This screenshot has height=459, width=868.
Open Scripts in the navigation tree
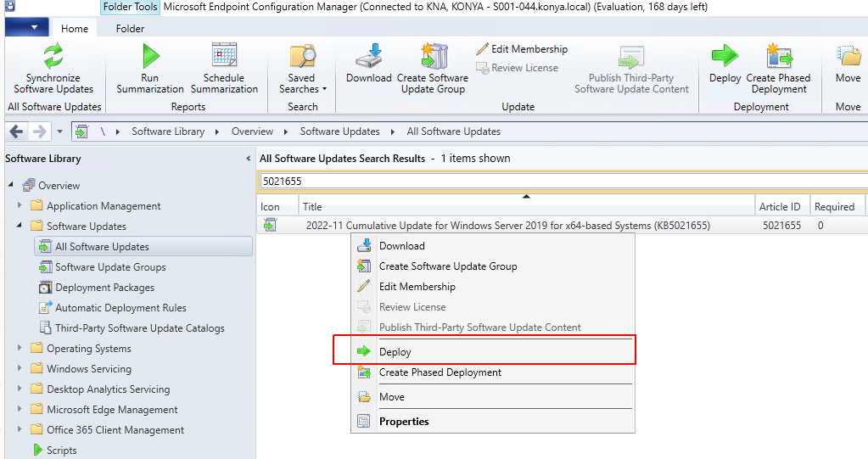click(x=61, y=451)
